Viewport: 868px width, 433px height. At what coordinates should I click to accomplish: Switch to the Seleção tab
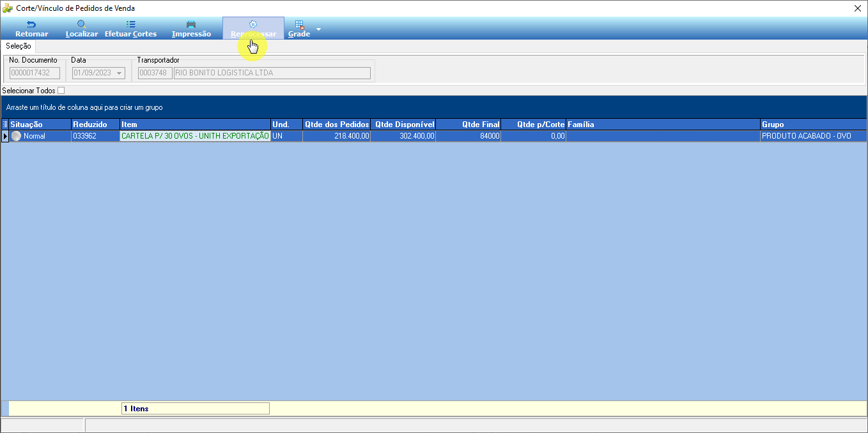pos(19,46)
